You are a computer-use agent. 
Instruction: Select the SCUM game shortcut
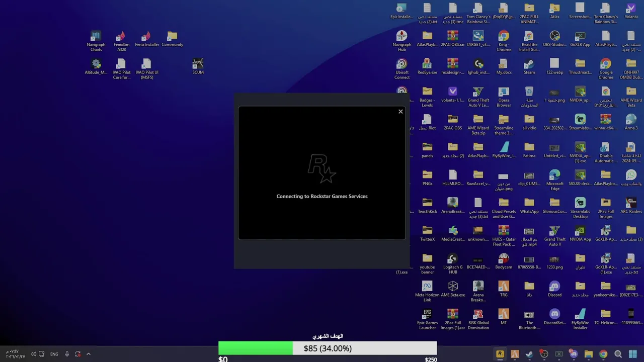coord(198,67)
